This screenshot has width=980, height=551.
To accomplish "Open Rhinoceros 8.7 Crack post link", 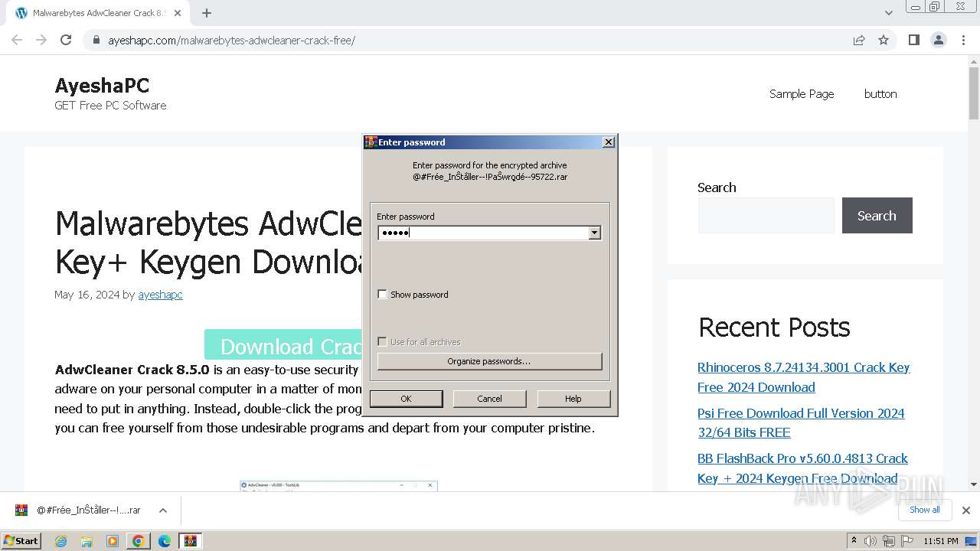I will [803, 377].
